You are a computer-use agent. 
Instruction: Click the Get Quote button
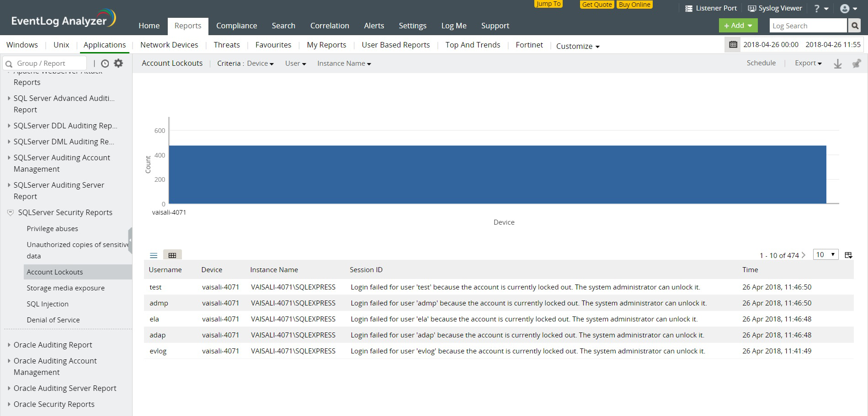pyautogui.click(x=597, y=5)
